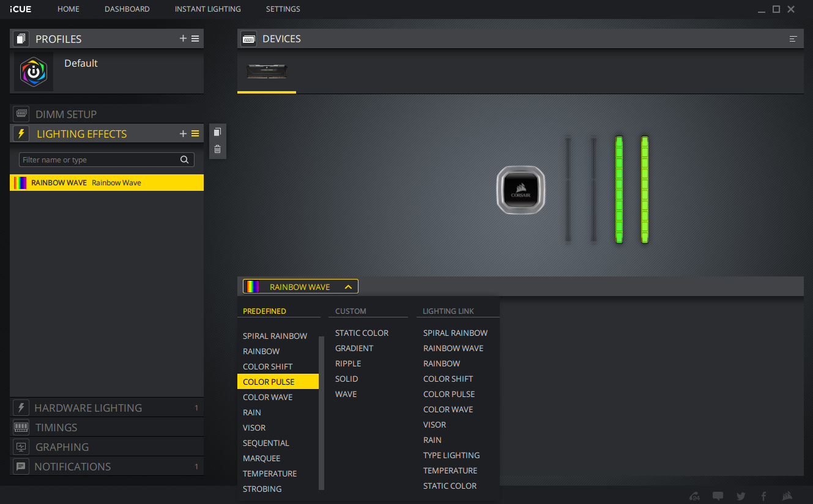Expand the Hardware Lighting section

pyautogui.click(x=88, y=408)
